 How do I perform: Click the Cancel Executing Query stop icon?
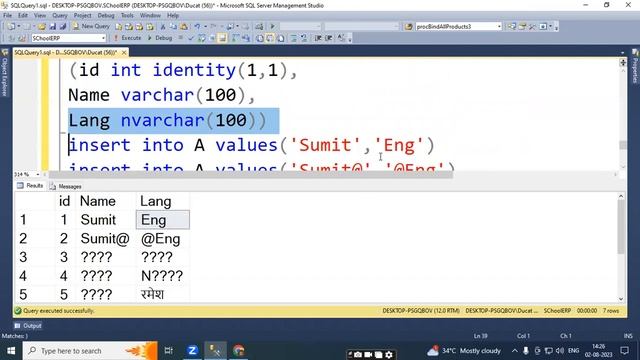pyautogui.click(x=180, y=38)
